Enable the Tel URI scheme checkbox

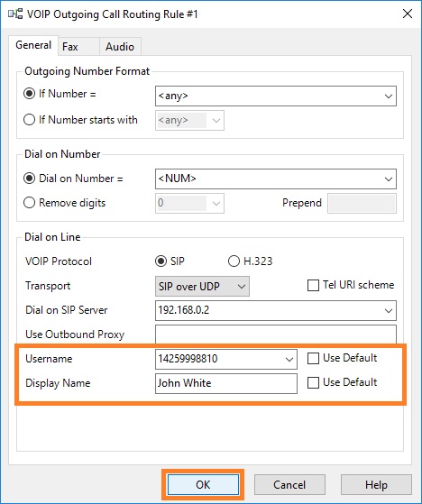313,286
